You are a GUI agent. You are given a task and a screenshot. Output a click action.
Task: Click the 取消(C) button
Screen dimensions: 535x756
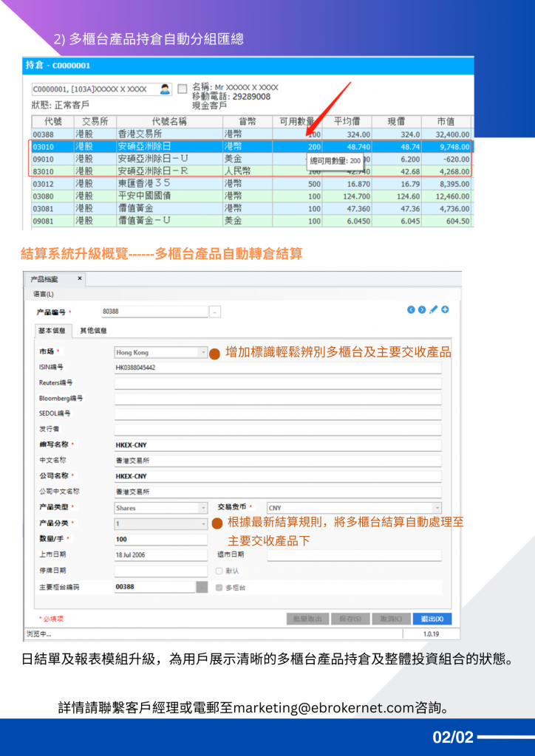[391, 619]
